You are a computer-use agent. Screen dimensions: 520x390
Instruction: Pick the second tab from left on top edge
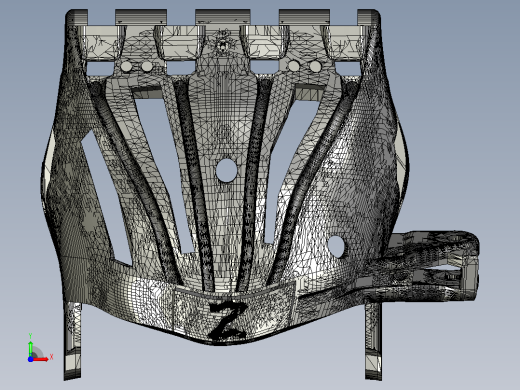[141, 17]
